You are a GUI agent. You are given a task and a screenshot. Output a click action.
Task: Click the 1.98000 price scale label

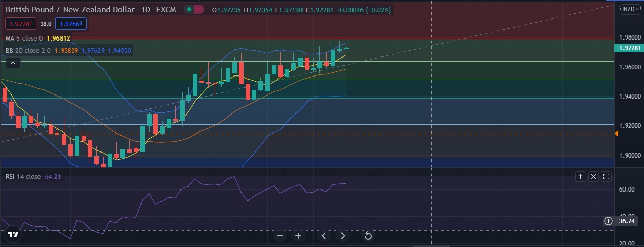click(x=630, y=38)
